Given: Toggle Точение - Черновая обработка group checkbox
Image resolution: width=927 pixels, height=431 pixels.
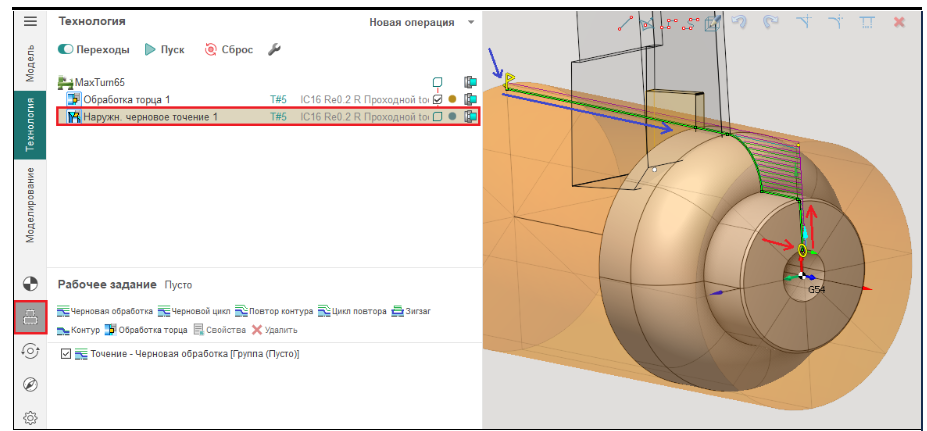Looking at the screenshot, I should pyautogui.click(x=66, y=354).
